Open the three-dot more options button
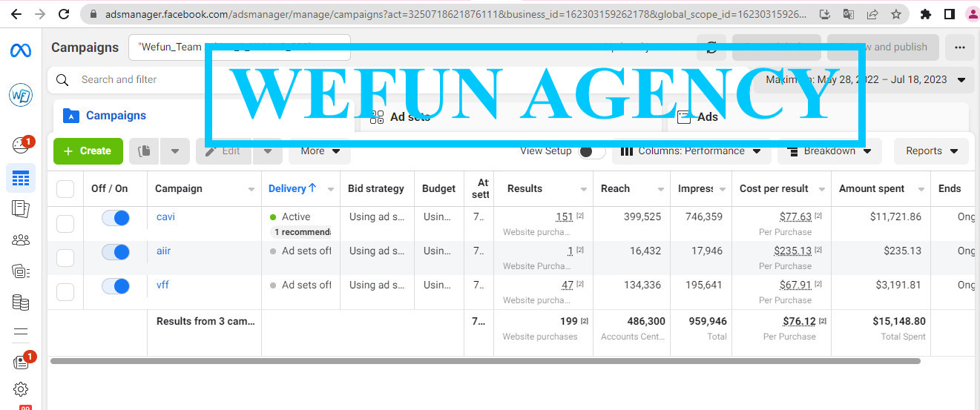The width and height of the screenshot is (980, 410). pyautogui.click(x=960, y=47)
